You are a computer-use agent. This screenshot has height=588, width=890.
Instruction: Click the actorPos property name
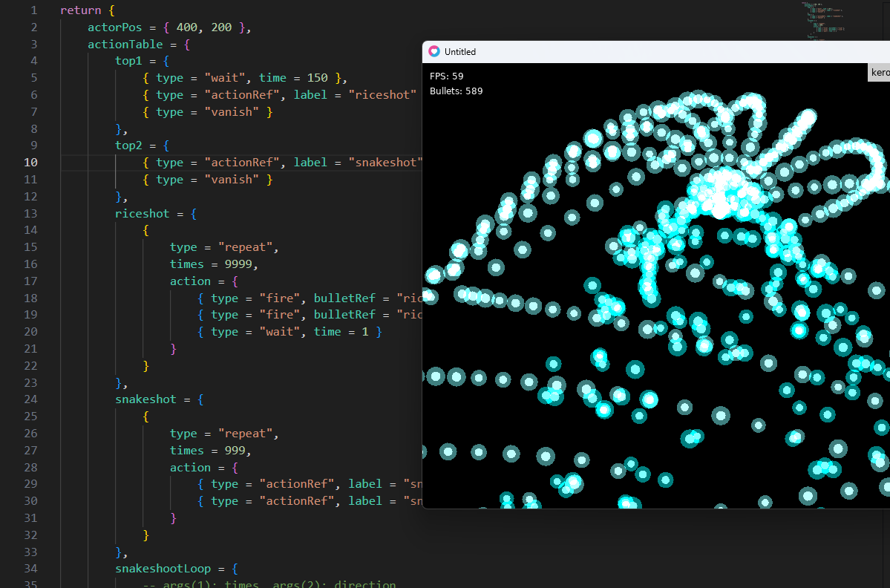click(114, 27)
